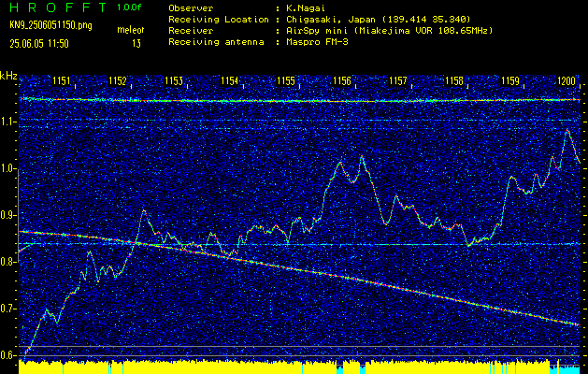Click the 1152 time marker
Image resolution: width=588 pixels, height=374 pixels.
[x=118, y=80]
